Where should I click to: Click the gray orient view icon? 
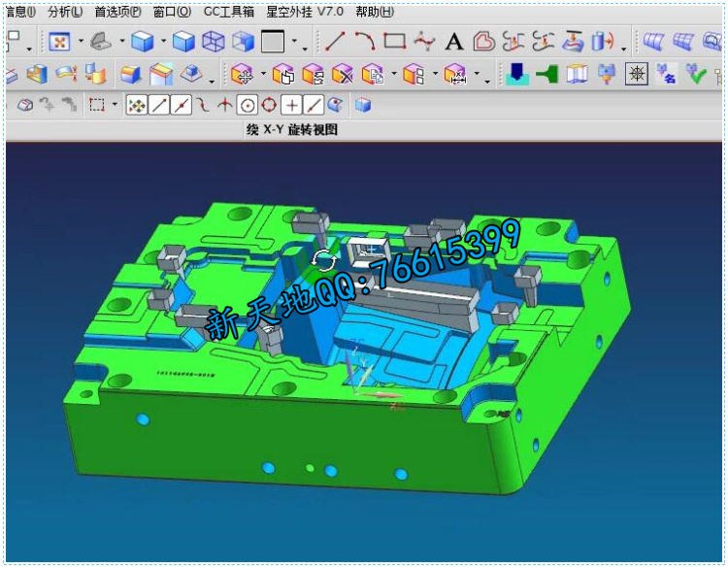[101, 42]
